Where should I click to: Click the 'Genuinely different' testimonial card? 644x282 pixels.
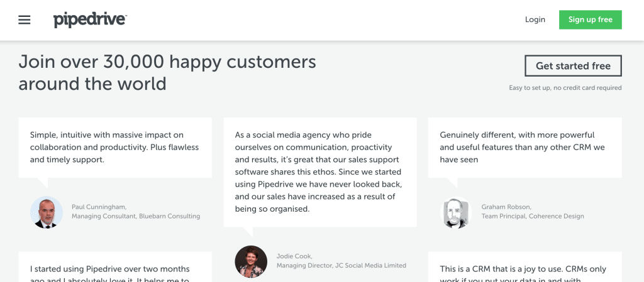click(525, 148)
